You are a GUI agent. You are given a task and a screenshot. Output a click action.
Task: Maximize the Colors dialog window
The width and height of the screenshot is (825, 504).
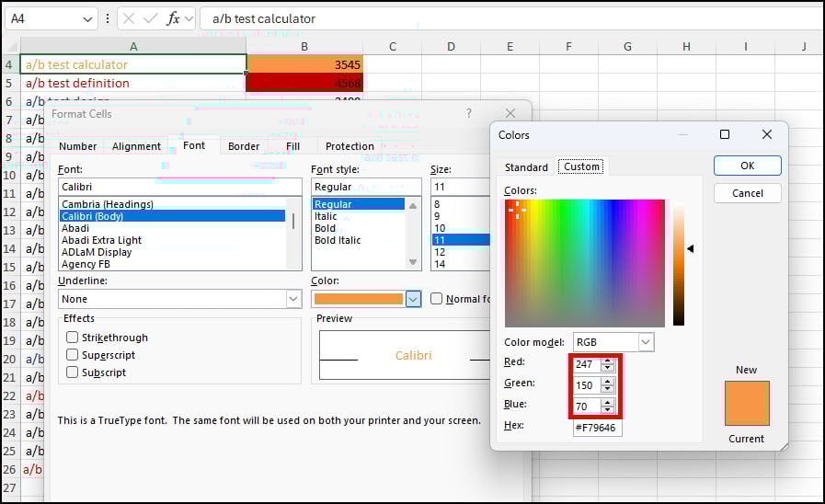(725, 134)
